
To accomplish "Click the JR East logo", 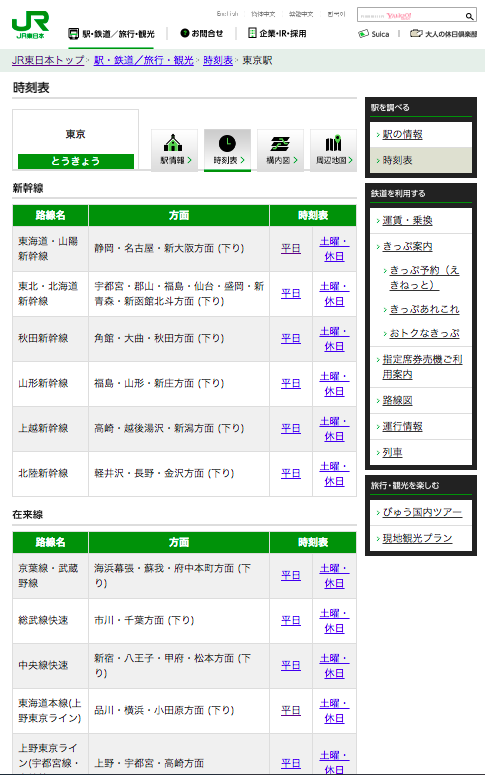I will click(30, 25).
